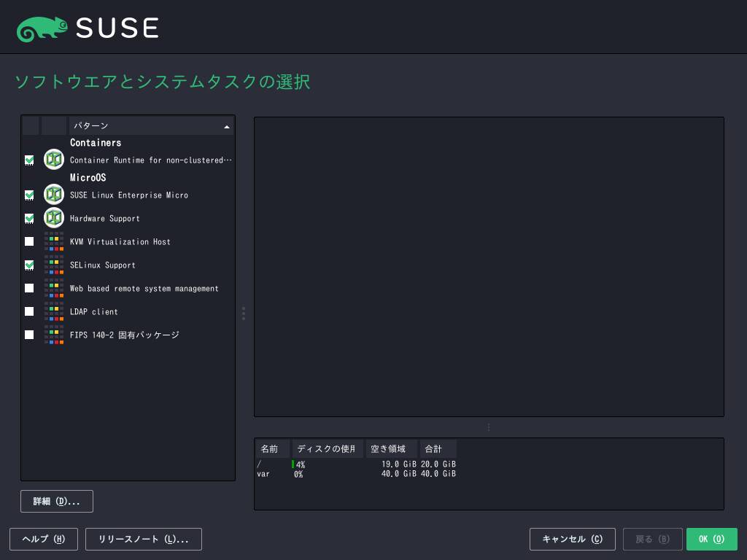Enable the KVM Virtualization Host checkbox
Image resolution: width=747 pixels, height=560 pixels.
pyautogui.click(x=29, y=241)
